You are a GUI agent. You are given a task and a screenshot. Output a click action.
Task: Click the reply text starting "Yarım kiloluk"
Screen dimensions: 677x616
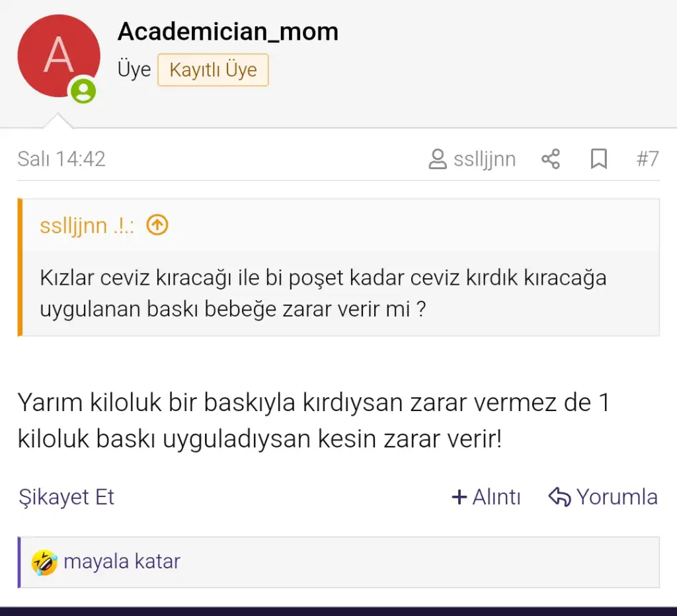313,420
